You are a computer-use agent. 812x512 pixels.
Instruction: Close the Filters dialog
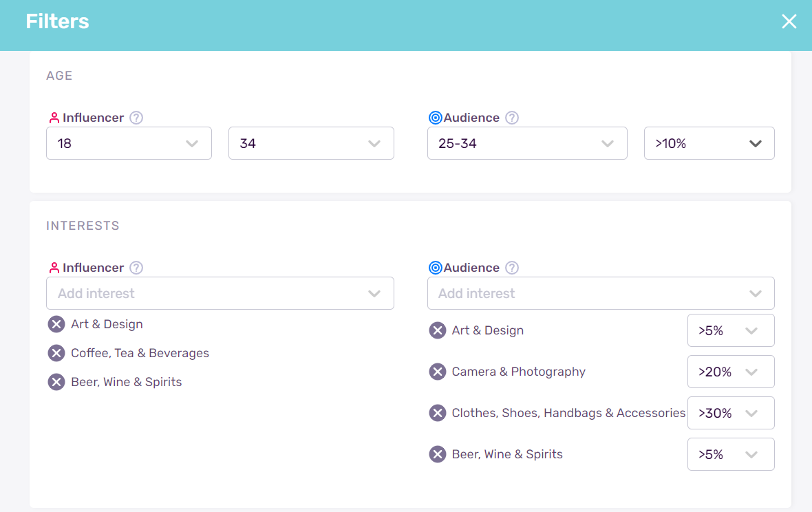point(789,21)
